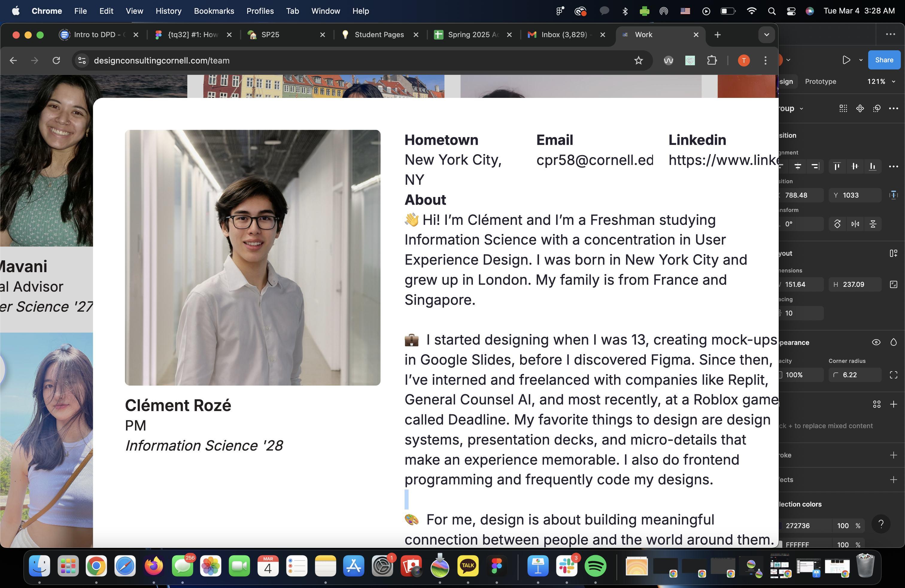This screenshot has width=905, height=588.
Task: Switch to the Prototype tab
Action: pyautogui.click(x=820, y=82)
